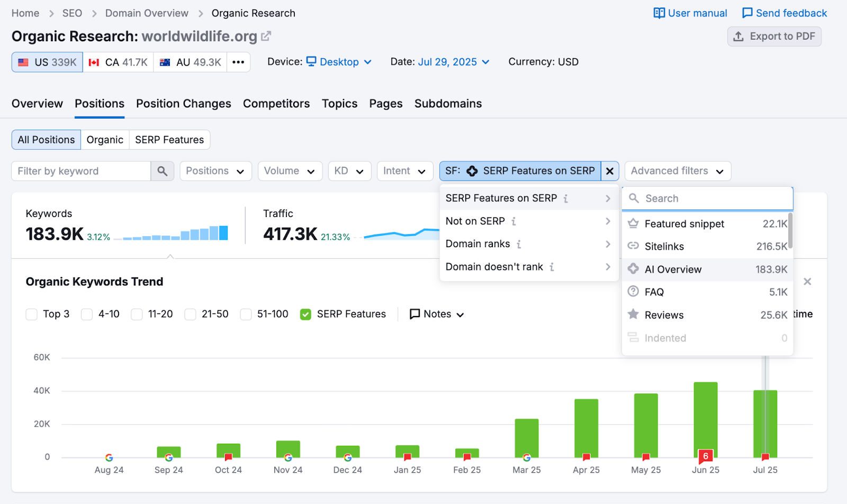Click the Featured snippet crown icon
847x504 pixels.
tap(633, 223)
